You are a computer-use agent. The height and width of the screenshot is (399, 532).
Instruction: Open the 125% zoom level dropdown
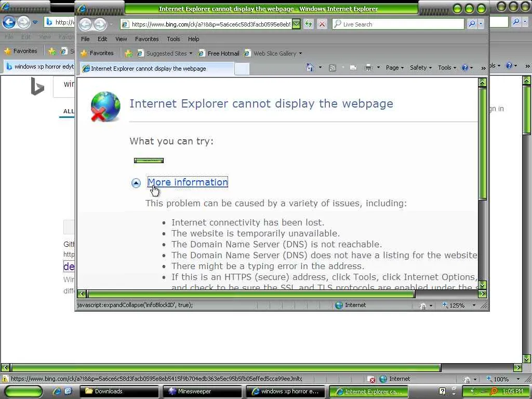[x=474, y=305]
